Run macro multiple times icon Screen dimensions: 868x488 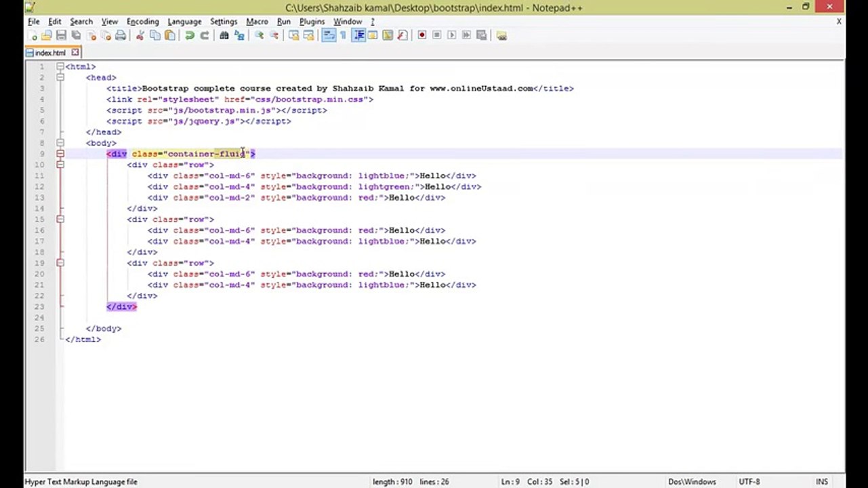467,35
